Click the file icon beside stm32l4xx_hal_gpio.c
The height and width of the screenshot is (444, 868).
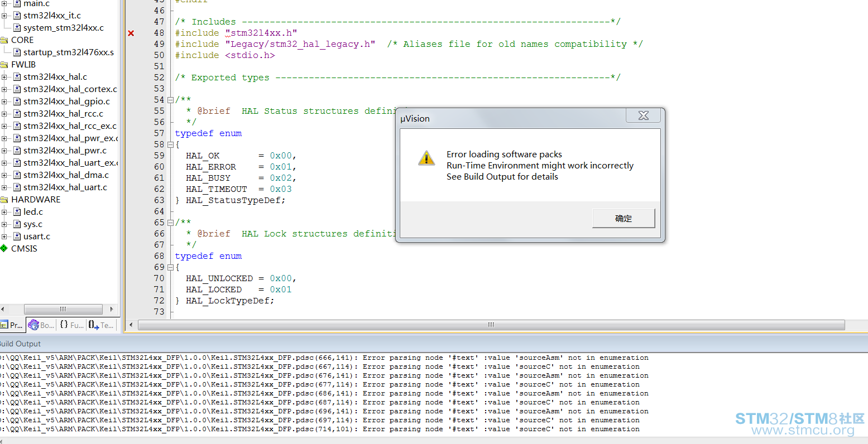point(17,102)
